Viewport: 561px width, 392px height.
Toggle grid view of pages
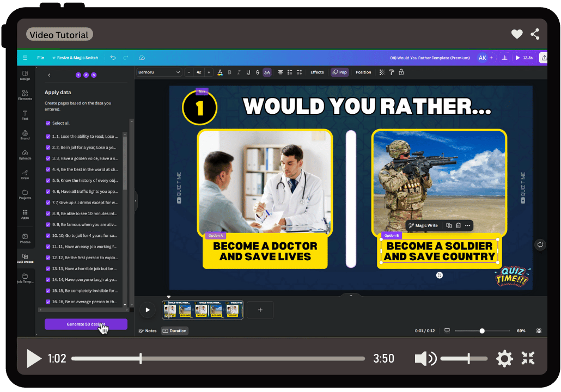pyautogui.click(x=539, y=331)
